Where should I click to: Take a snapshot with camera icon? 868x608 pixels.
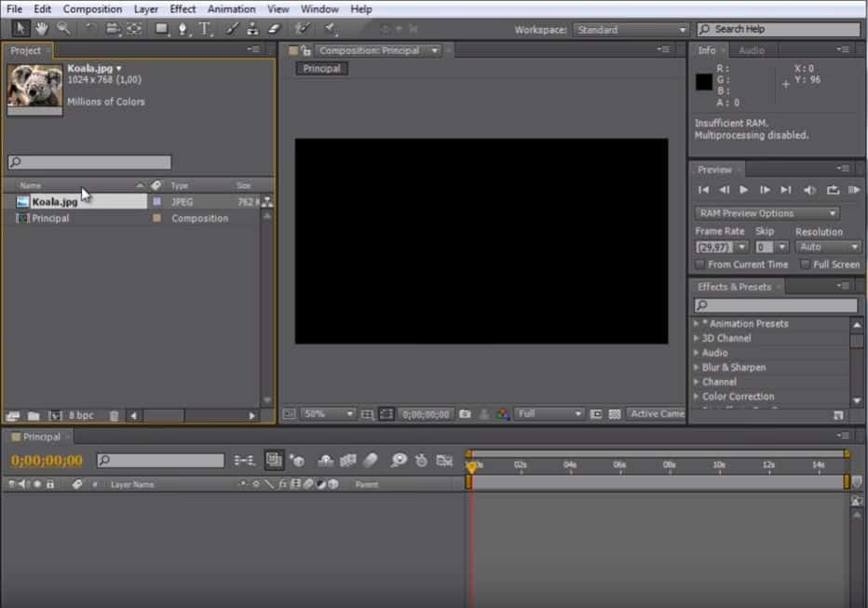click(465, 413)
